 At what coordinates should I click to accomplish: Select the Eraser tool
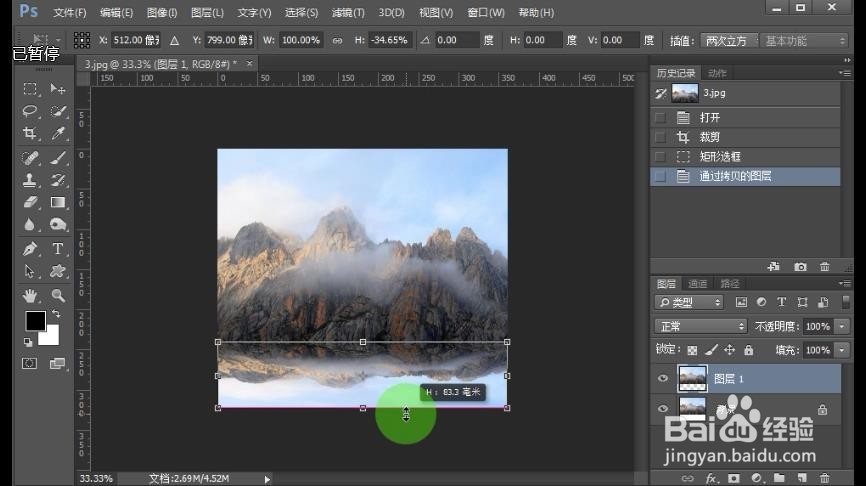(x=30, y=202)
